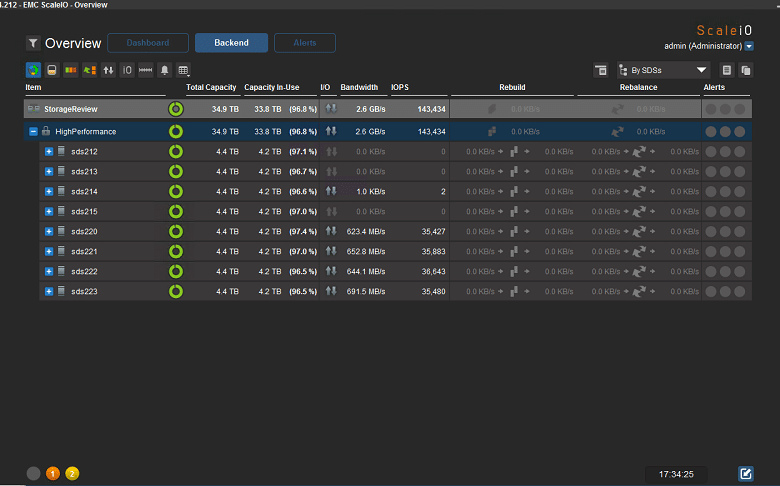Select the sds220 row name
Viewport: 780px width, 486px height.
point(84,231)
